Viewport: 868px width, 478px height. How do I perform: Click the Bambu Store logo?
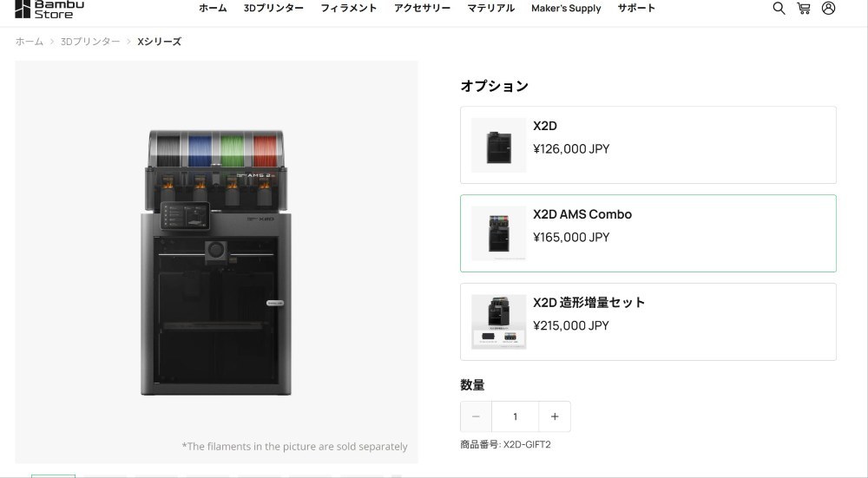[49, 9]
